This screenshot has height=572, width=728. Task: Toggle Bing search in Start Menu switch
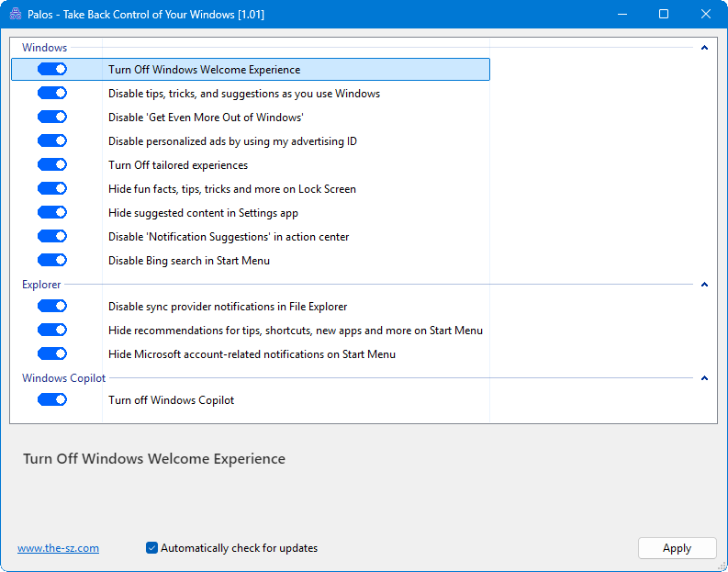[x=52, y=260]
